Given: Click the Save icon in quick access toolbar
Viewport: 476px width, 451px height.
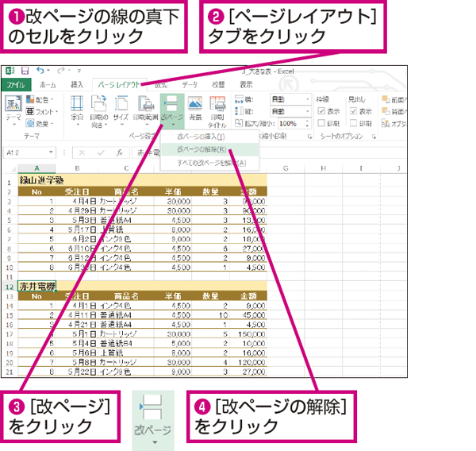Looking at the screenshot, I should [x=25, y=71].
